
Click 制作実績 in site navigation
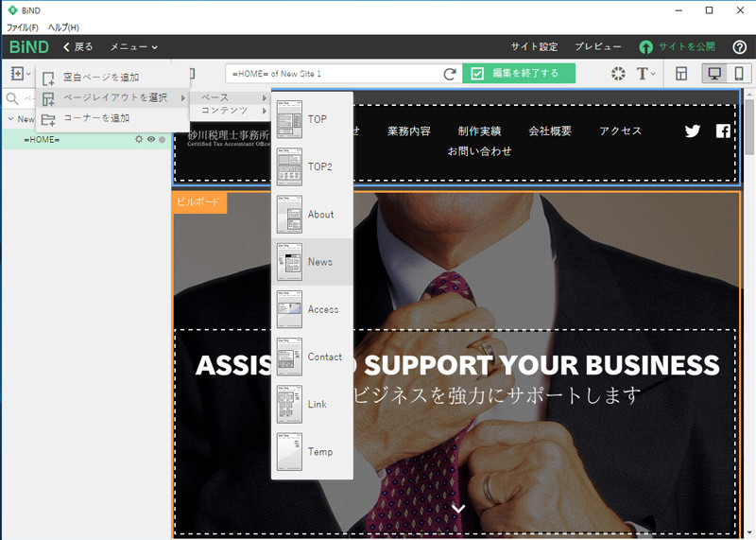coord(479,131)
